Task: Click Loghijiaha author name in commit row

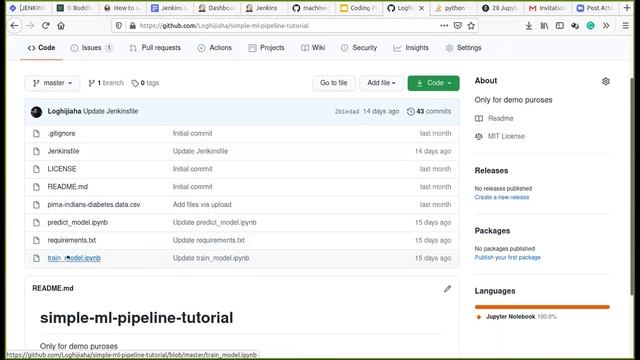Action: (64, 111)
